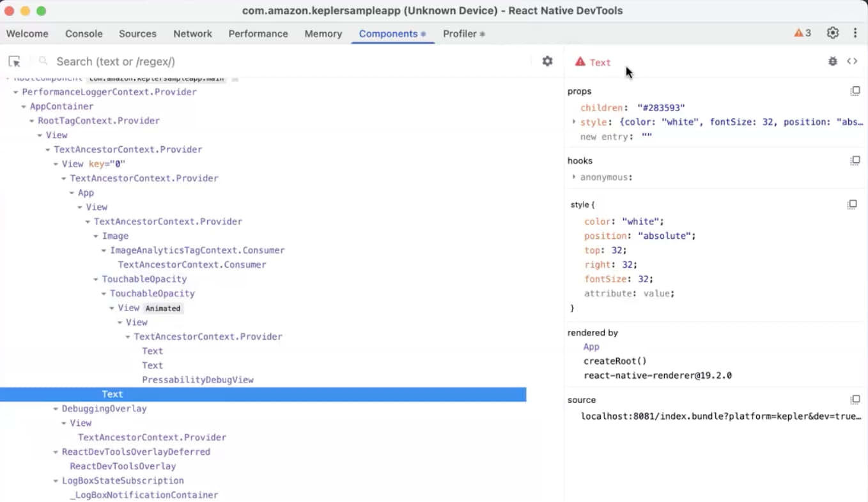Collapse the ImageAnalyticsTagContext.Consumer node
Viewport: 868px width, 502px height.
pyautogui.click(x=104, y=250)
